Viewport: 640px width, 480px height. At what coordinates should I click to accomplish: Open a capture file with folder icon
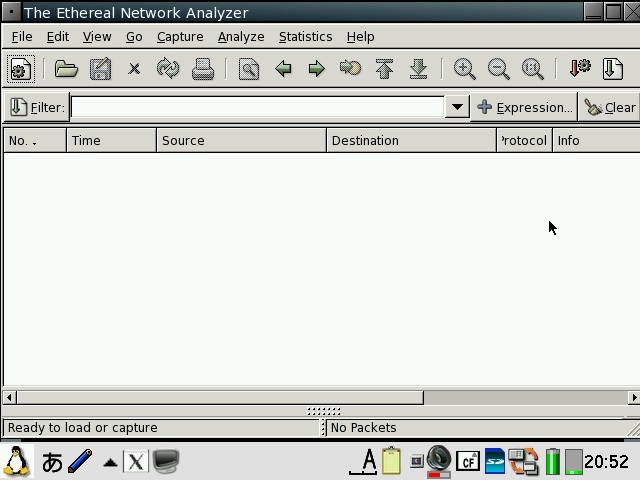pyautogui.click(x=66, y=69)
